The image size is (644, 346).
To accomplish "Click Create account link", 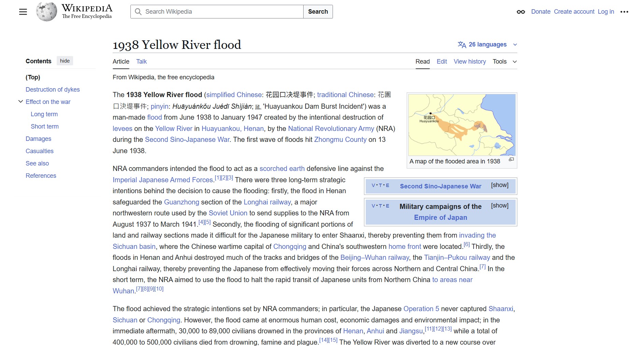I will click(574, 12).
